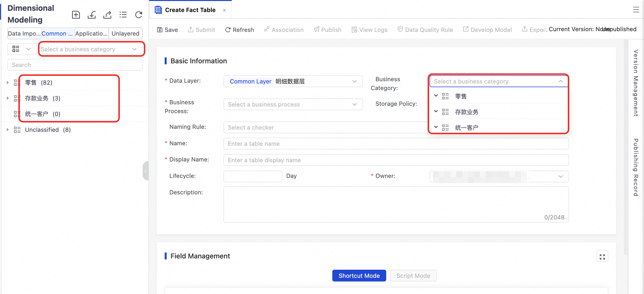644x294 pixels.
Task: Click the Create Fact Table tab document icon
Action: [158, 10]
